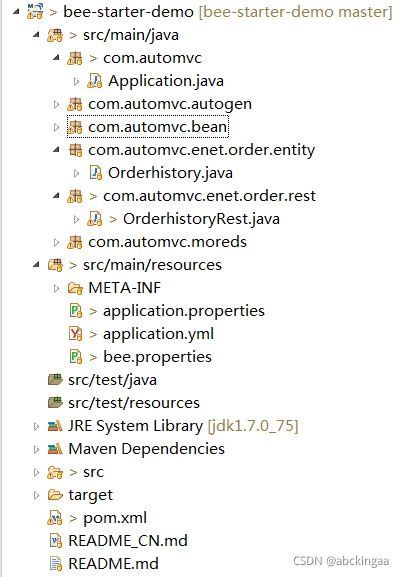The height and width of the screenshot is (577, 404).
Task: Click the pom.xml file icon
Action: click(x=55, y=518)
